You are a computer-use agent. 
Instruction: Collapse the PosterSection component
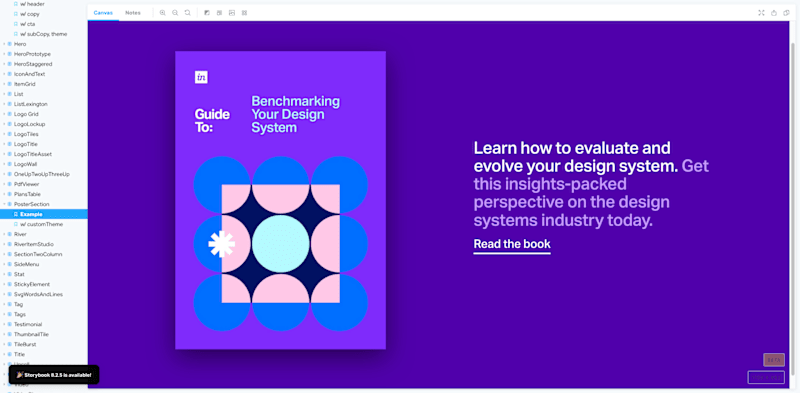(4, 204)
